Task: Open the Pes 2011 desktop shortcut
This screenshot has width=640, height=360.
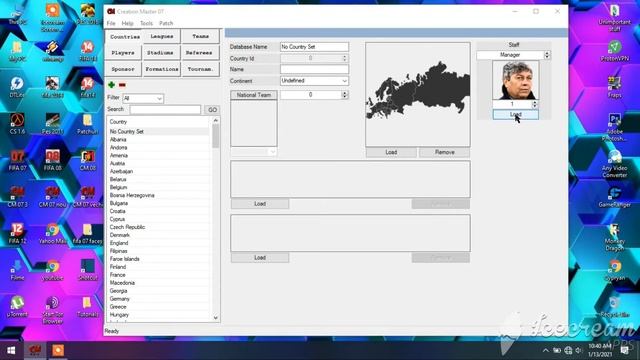Action: point(52,124)
